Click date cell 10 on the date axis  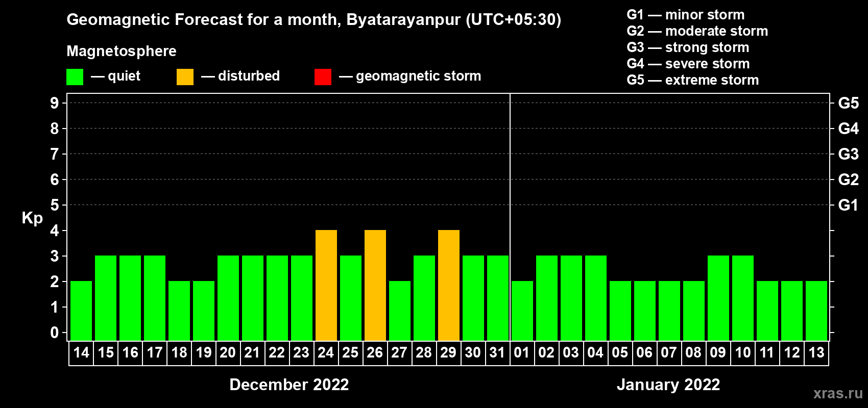743,353
